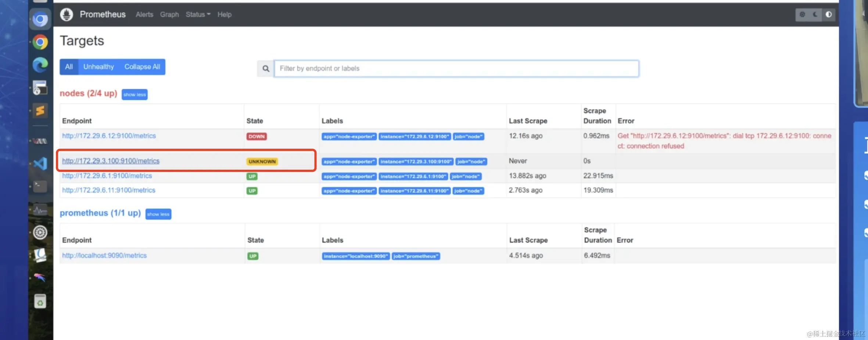Launch Google Chrome from the dock
The height and width of the screenshot is (340, 868).
tap(40, 42)
